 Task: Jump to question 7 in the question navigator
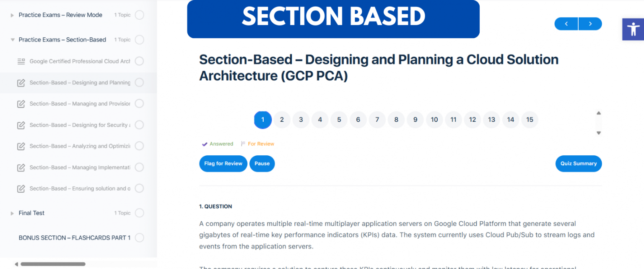(377, 120)
